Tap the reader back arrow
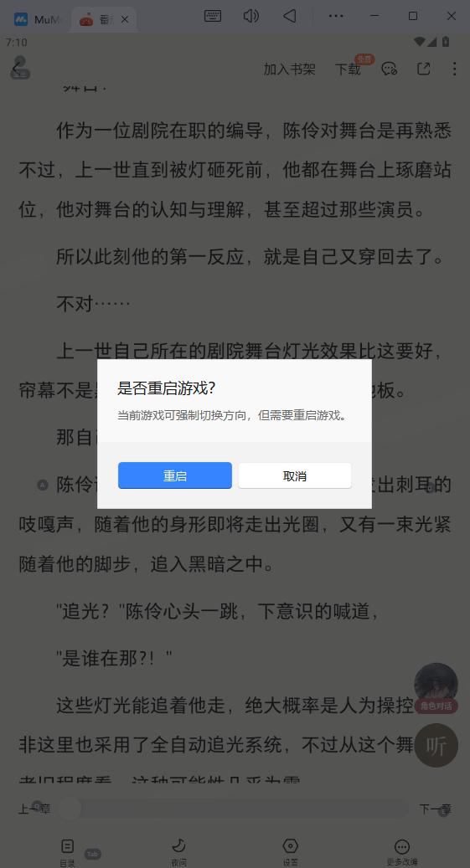 (x=17, y=69)
